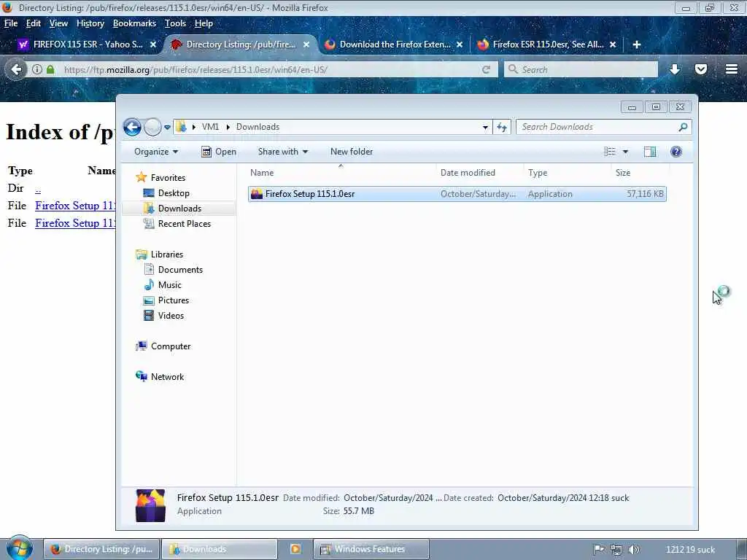Click Downloads in the address breadcrumb
Image resolution: width=747 pixels, height=560 pixels.
point(258,127)
